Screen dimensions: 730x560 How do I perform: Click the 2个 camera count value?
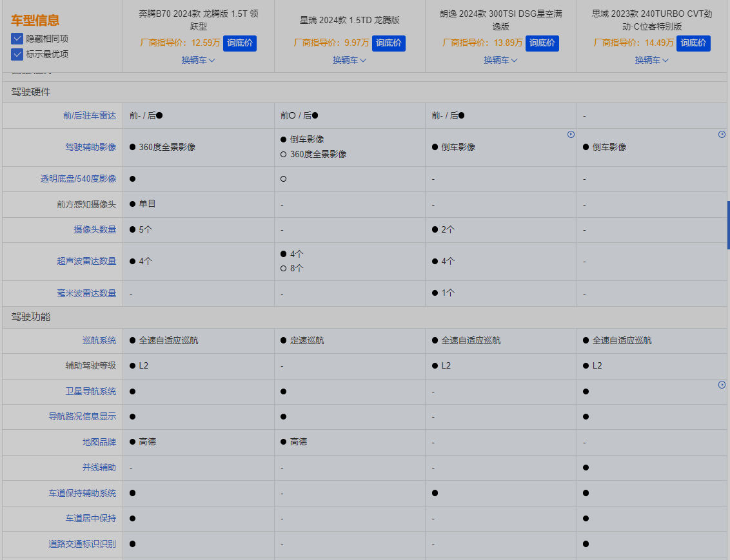(x=448, y=229)
